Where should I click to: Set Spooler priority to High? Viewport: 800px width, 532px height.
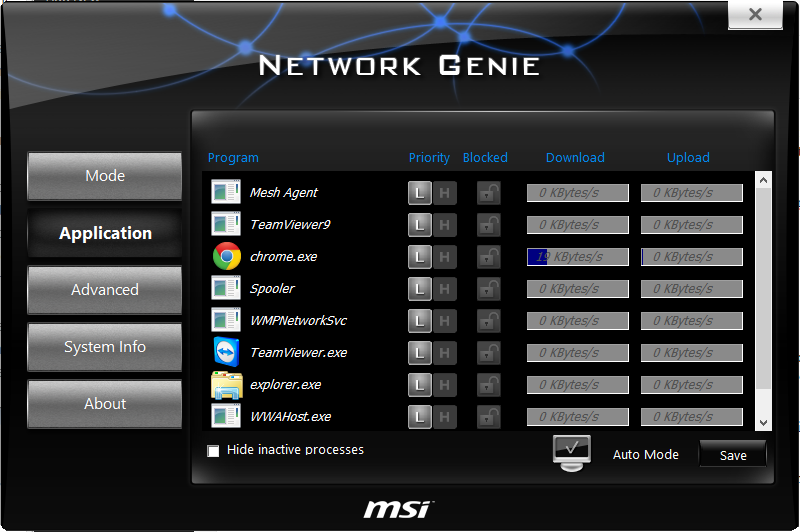pos(444,289)
